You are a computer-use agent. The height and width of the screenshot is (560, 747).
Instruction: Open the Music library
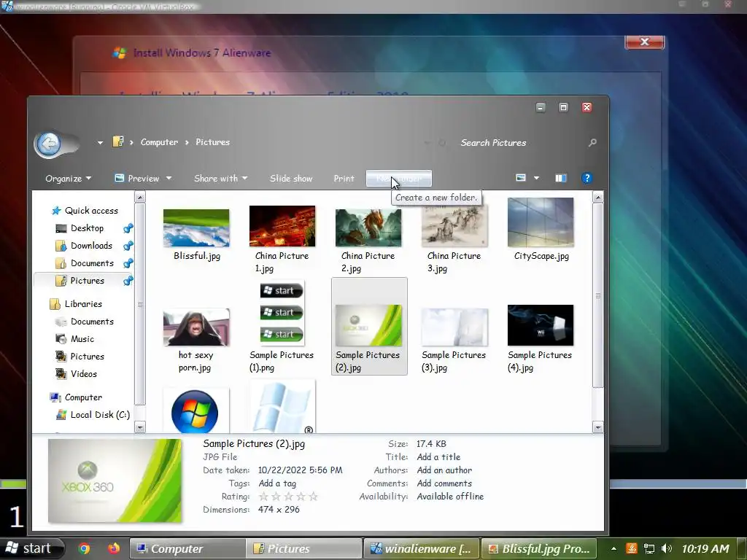pos(75,339)
